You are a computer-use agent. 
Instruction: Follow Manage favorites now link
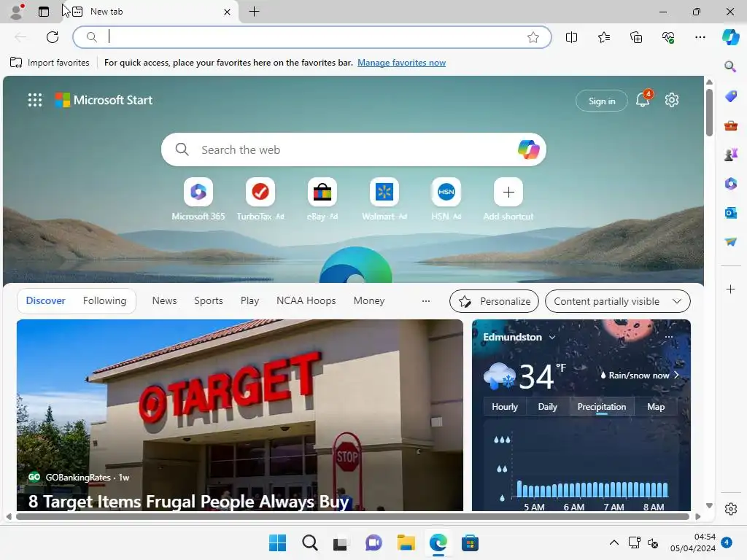coord(402,63)
